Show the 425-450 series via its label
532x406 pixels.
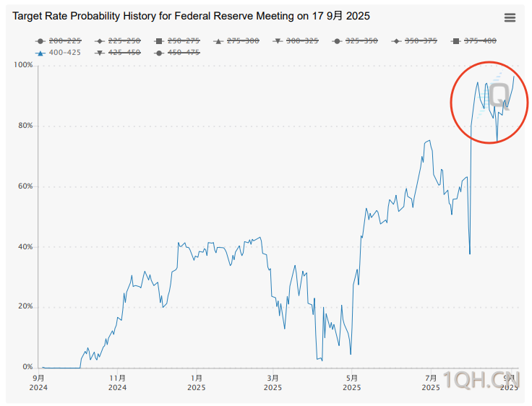[124, 53]
